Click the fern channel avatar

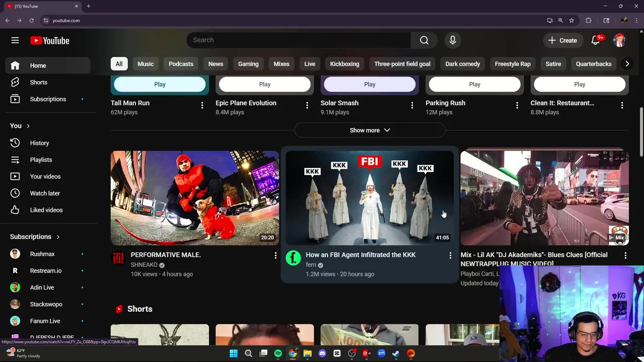[x=293, y=258]
